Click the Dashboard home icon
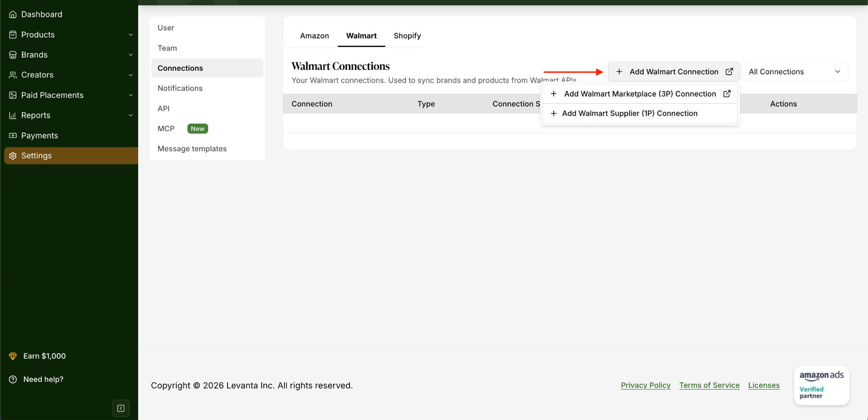Viewport: 868px width, 420px height. pos(13,14)
